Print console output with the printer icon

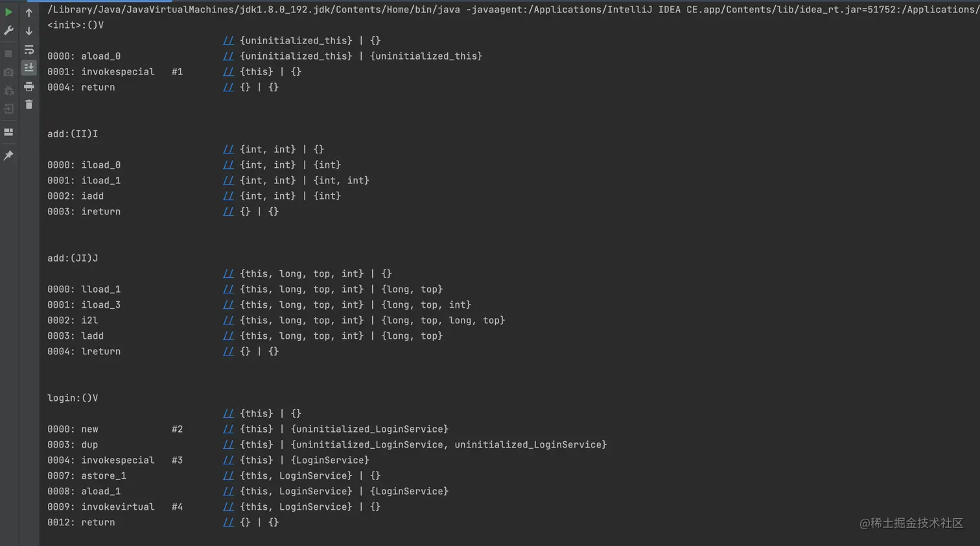click(29, 86)
